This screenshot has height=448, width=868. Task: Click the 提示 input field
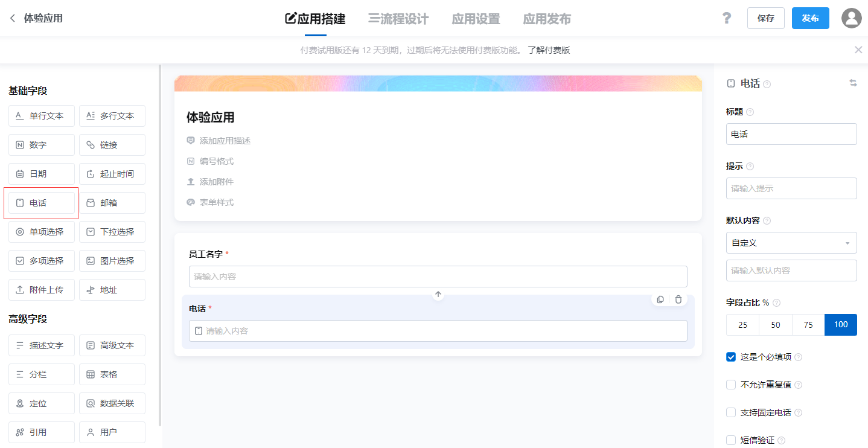point(791,188)
